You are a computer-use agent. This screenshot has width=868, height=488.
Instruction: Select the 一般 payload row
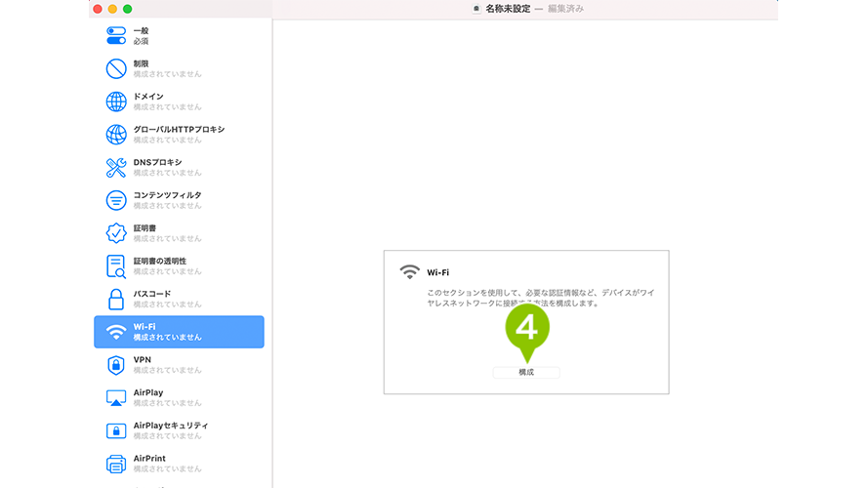coord(179,36)
